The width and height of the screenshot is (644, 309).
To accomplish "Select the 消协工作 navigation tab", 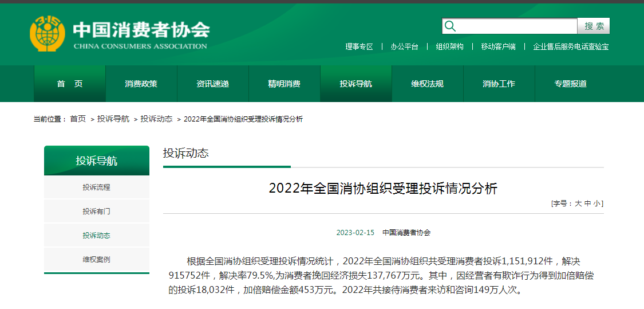I will tap(499, 84).
